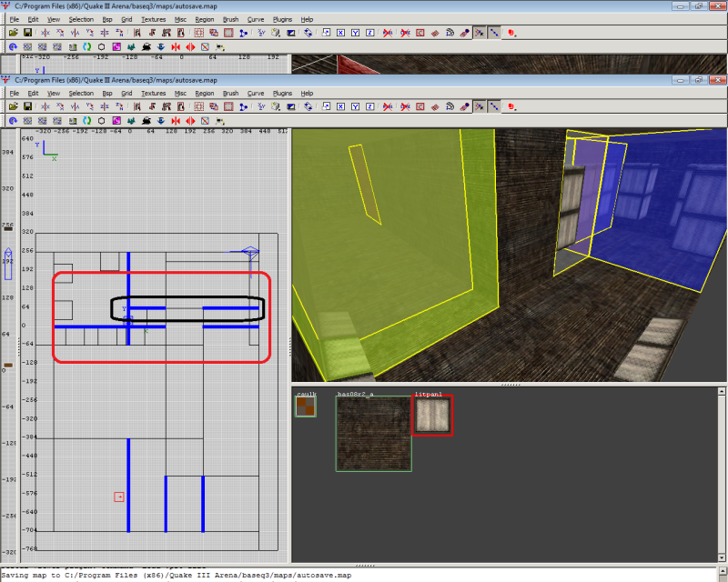
Task: Click the 'Saving map to' console line
Action: coord(177,575)
